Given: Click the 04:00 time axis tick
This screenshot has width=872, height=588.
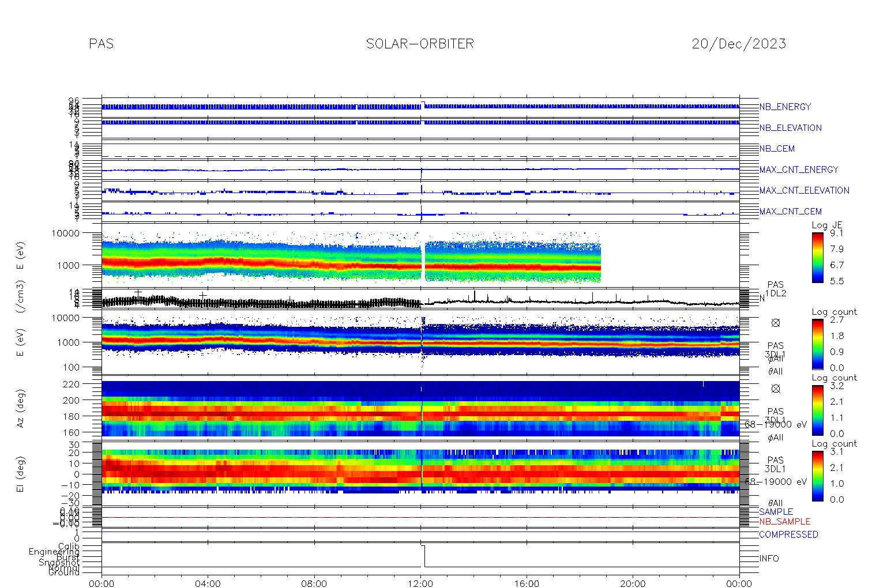Looking at the screenshot, I should coord(208,583).
